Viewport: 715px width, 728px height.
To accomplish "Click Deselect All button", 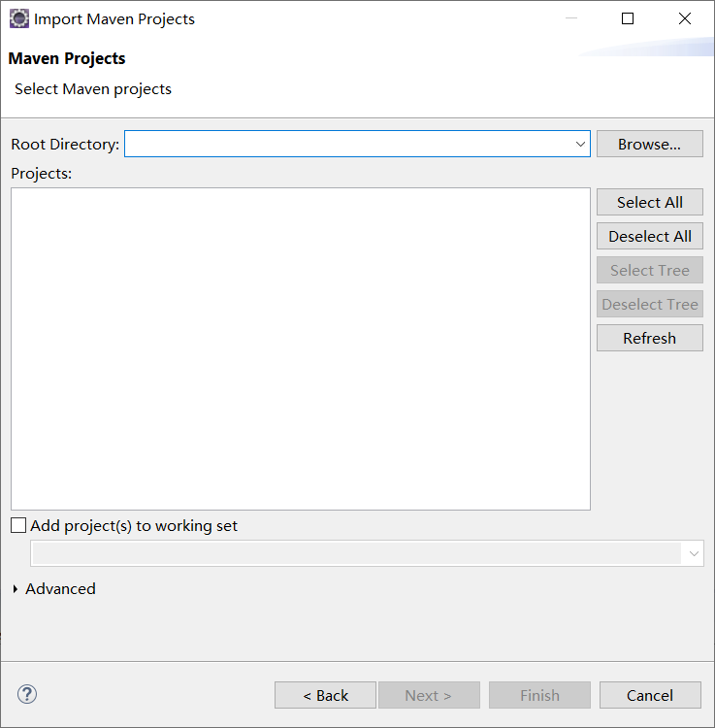I will pos(650,236).
